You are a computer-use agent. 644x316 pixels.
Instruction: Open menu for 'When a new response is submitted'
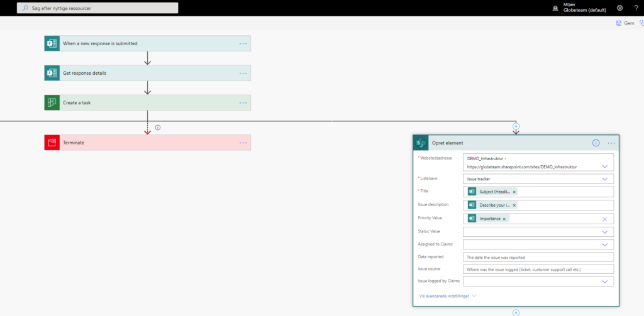tap(243, 43)
